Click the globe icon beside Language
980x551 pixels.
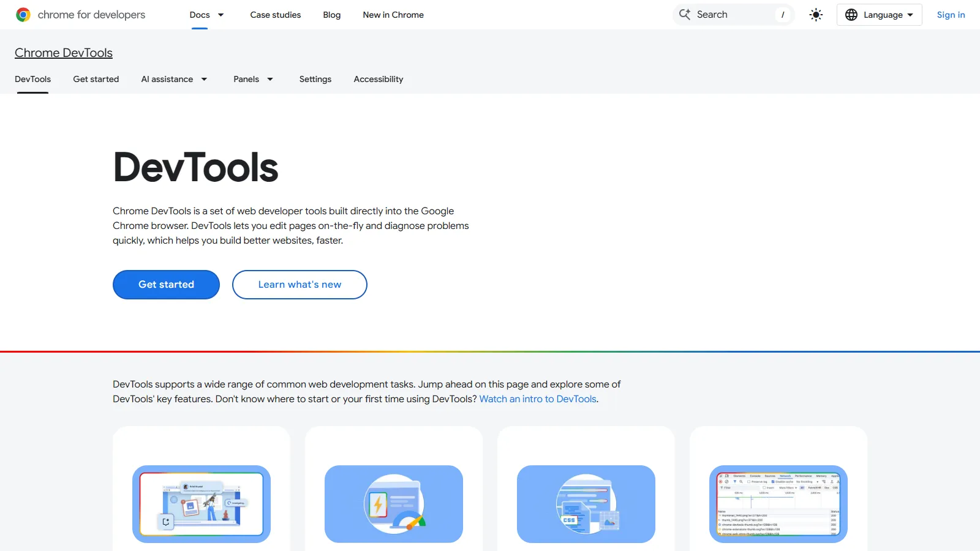click(851, 15)
